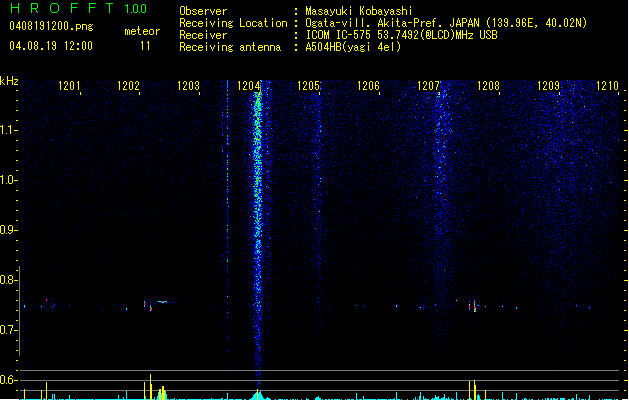Image resolution: width=629 pixels, height=400 pixels.
Task: Click the horizontal echo blip after 1202
Action: tap(162, 301)
